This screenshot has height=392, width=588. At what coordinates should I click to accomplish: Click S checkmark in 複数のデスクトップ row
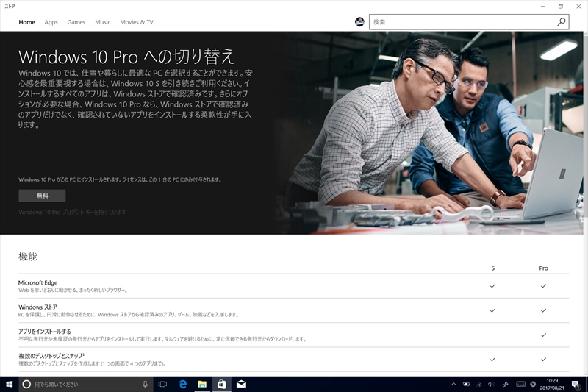[492, 360]
